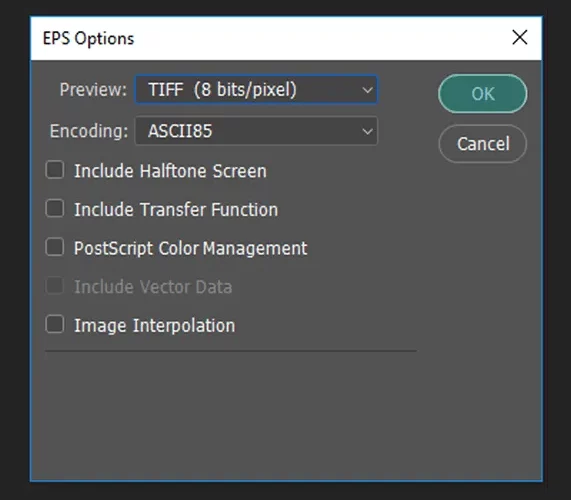Toggle the Image Interpolation checkbox
This screenshot has height=500, width=571.
pos(55,324)
